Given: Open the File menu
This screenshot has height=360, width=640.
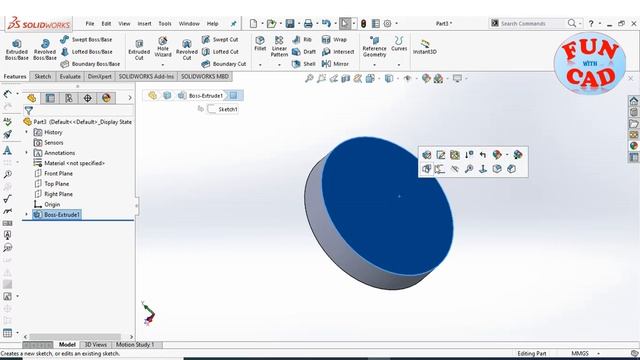Looking at the screenshot, I should (x=90, y=24).
